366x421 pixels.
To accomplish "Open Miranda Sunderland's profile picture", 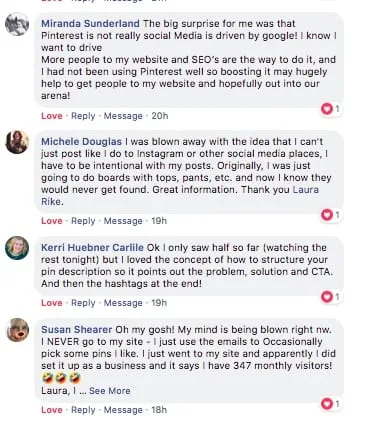I will (17, 24).
